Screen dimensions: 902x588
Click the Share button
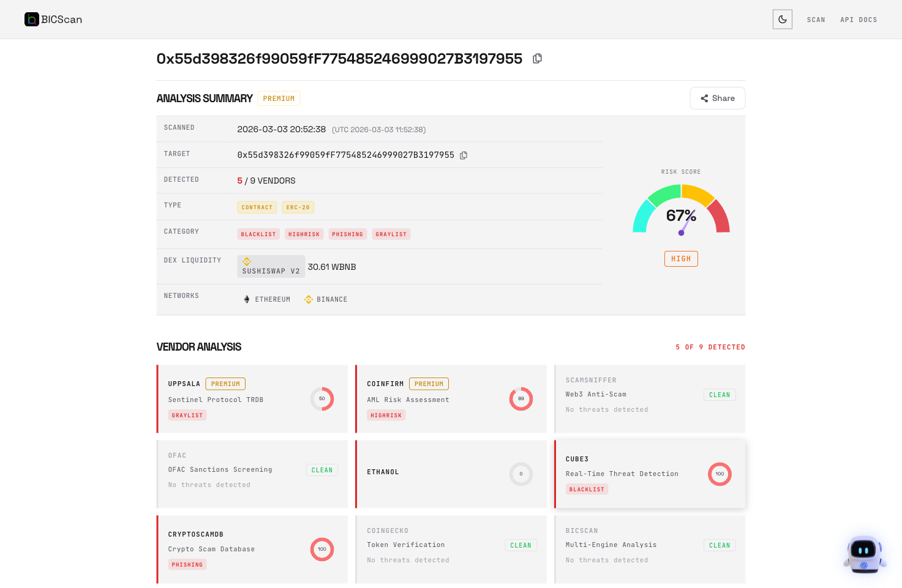click(x=717, y=98)
